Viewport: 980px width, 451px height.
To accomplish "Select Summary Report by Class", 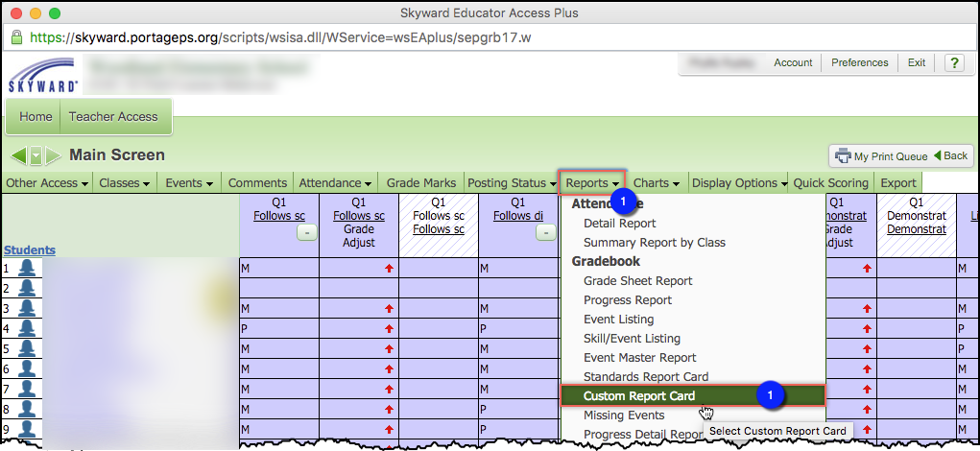I will 655,243.
